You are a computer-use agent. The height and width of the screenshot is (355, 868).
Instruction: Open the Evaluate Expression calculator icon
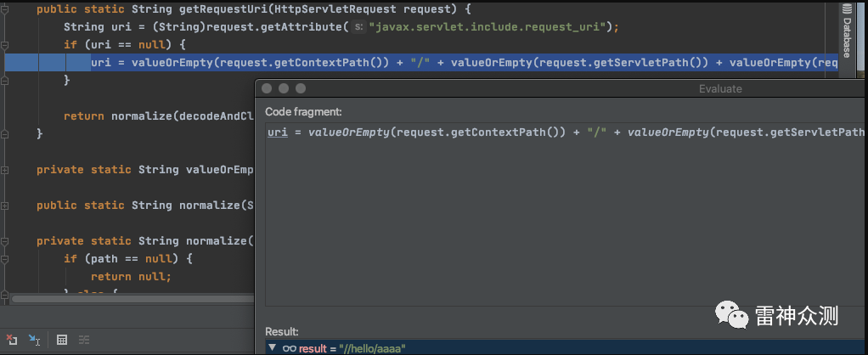pyautogui.click(x=62, y=340)
